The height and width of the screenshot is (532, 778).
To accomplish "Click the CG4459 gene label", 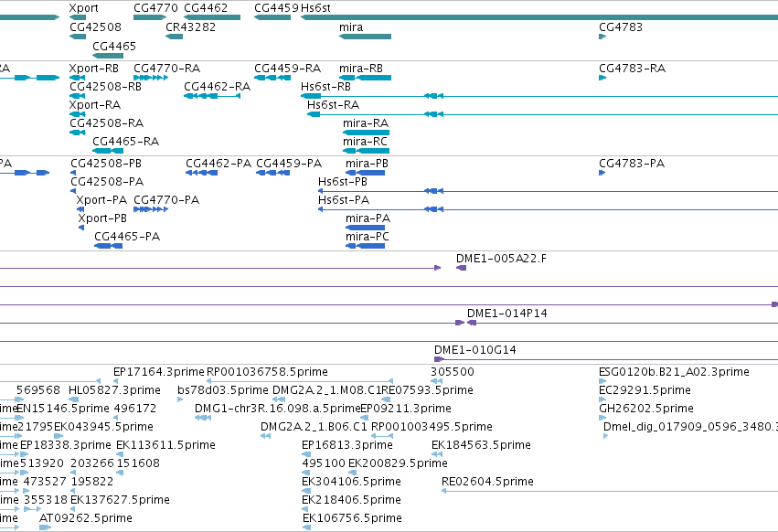I will [276, 8].
